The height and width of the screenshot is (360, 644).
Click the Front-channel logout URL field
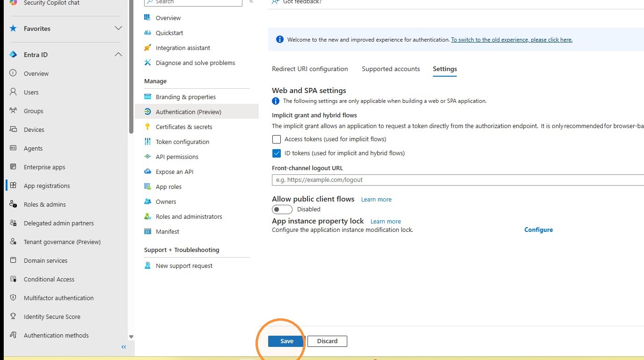coord(458,180)
